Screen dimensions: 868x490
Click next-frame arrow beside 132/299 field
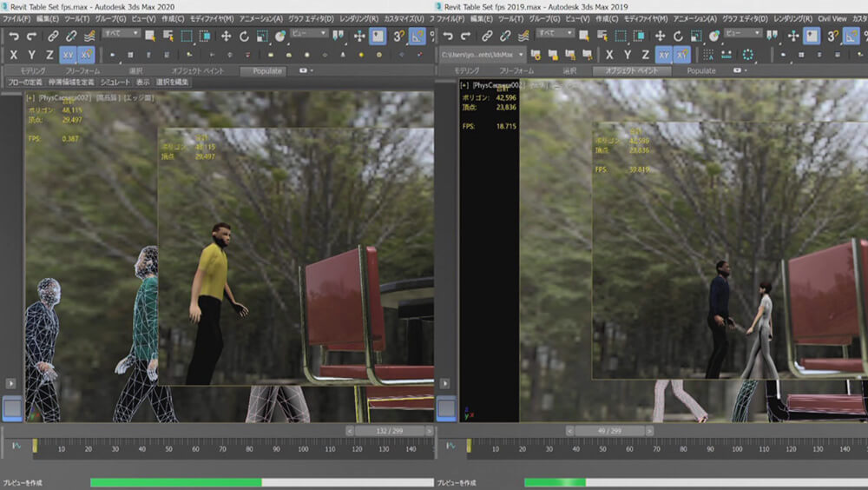(x=429, y=431)
